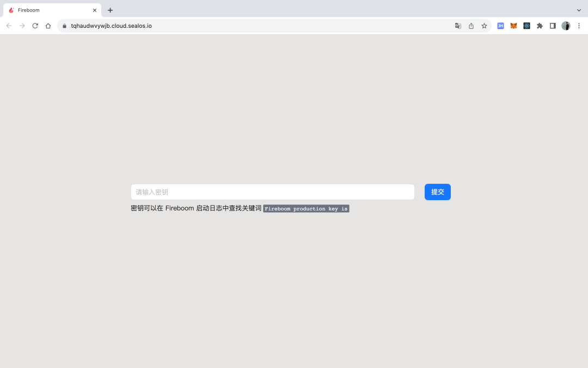This screenshot has width=588, height=368.
Task: Reload the page with the refresh icon
Action: (35, 26)
